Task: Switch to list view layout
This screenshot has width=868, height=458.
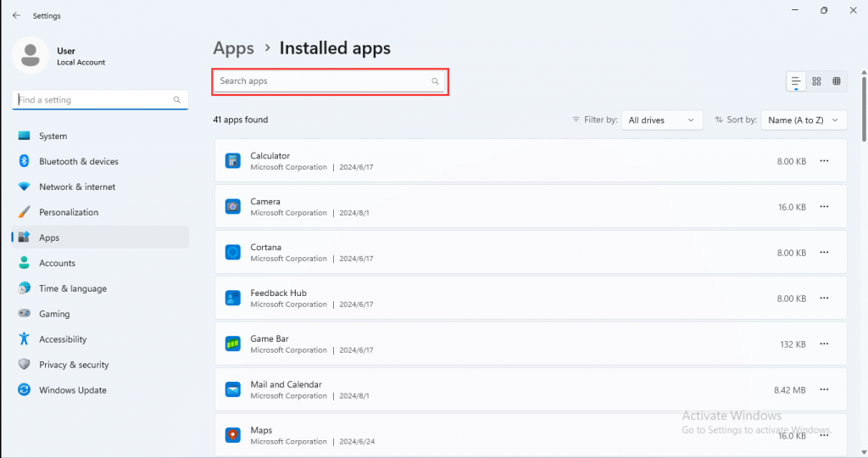Action: 796,81
